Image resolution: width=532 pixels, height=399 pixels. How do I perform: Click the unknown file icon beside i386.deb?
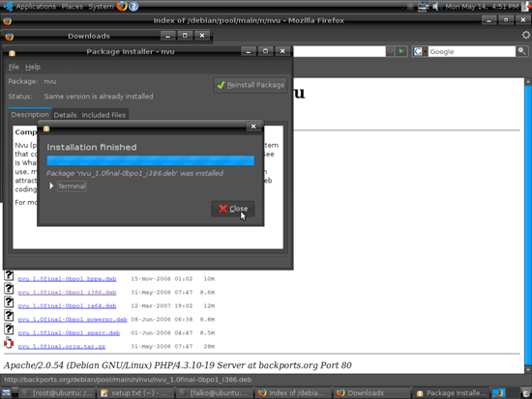point(9,289)
